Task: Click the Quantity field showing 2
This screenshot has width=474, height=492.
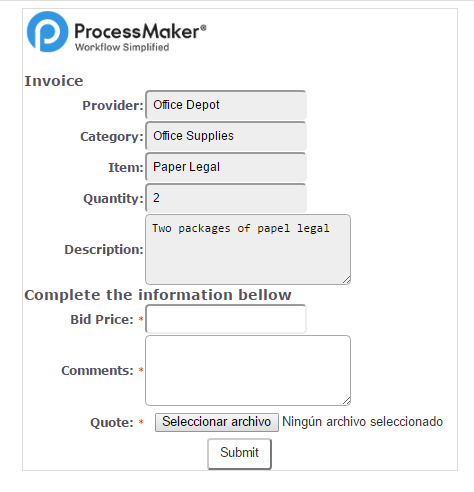Action: pyautogui.click(x=226, y=198)
